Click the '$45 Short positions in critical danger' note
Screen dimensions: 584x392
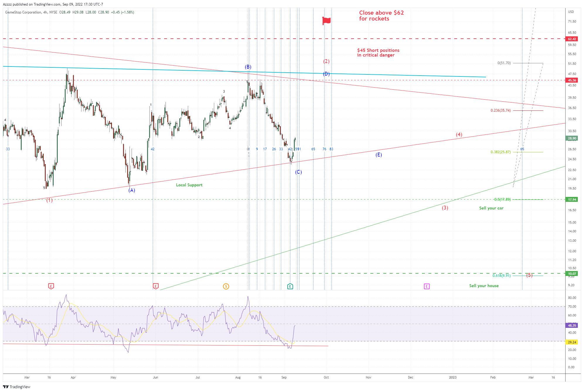click(x=378, y=53)
